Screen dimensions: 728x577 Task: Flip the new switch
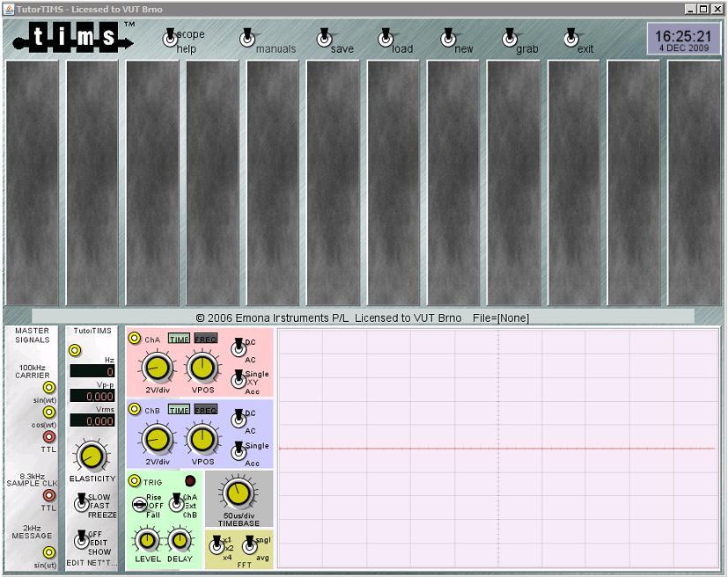click(x=448, y=38)
